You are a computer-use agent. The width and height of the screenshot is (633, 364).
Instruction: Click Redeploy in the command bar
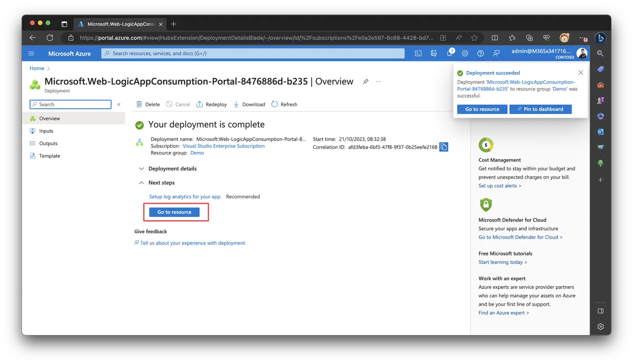(212, 104)
